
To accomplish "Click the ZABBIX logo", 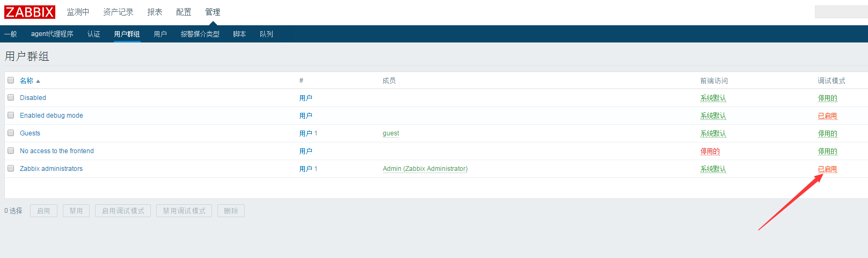I will click(x=30, y=12).
